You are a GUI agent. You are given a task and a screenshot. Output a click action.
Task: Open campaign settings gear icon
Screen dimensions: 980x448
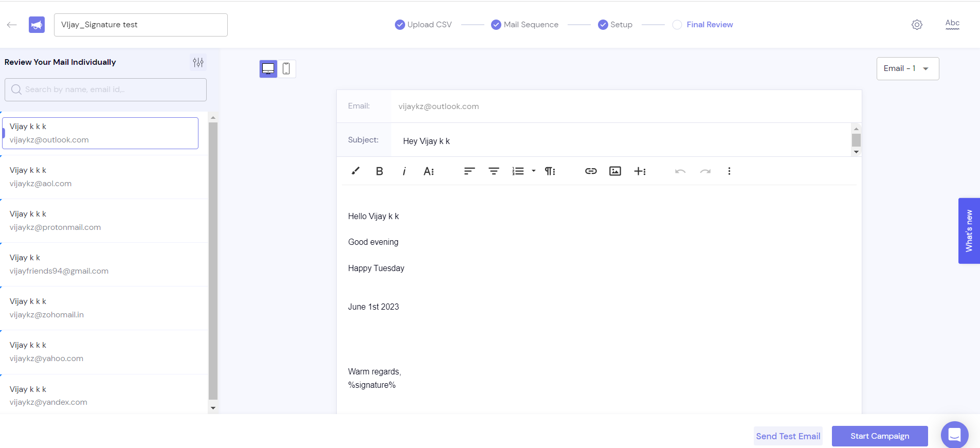coord(917,25)
